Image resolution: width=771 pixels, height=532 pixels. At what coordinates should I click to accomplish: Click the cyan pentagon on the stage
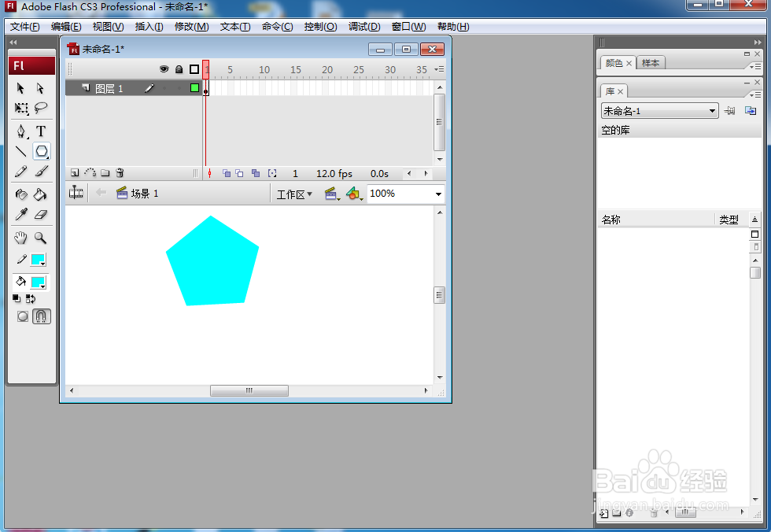pos(212,263)
